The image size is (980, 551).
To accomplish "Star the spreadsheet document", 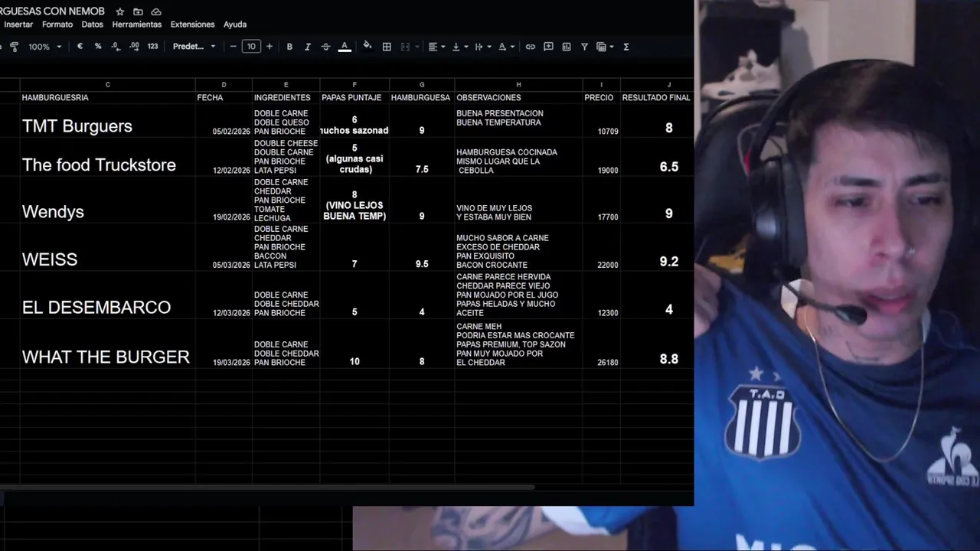I will [x=120, y=11].
